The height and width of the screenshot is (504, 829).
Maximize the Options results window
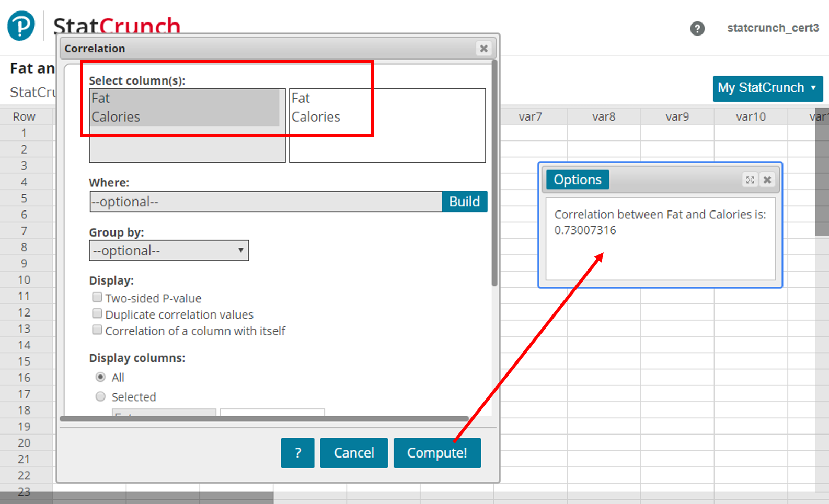(750, 180)
